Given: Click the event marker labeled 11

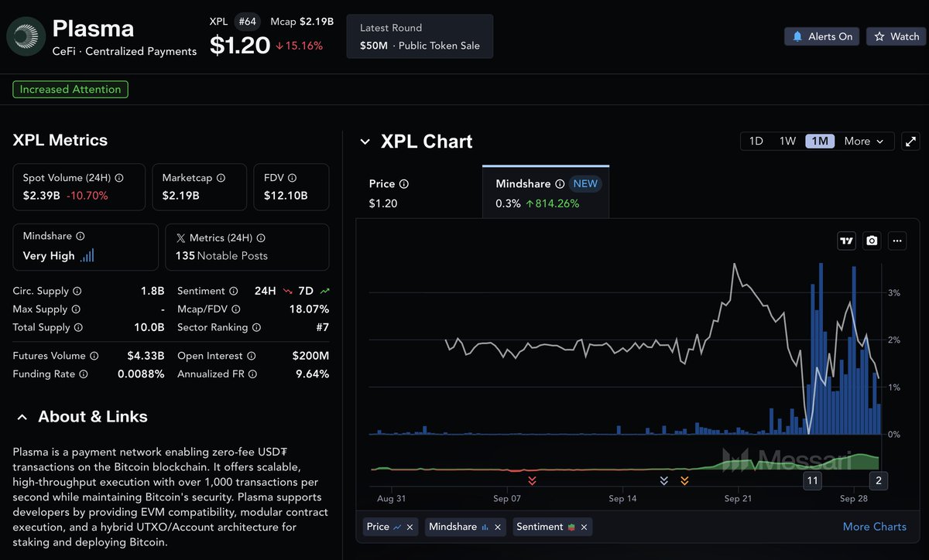Looking at the screenshot, I should coord(812,480).
